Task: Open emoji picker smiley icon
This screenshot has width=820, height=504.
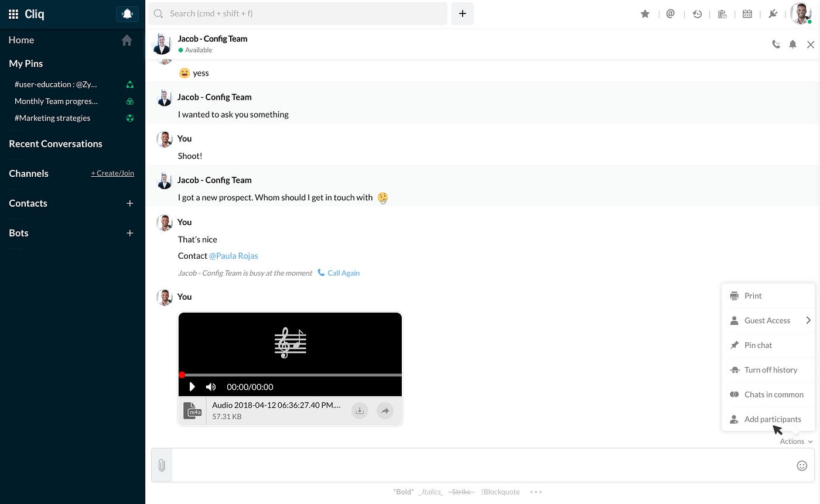Action: (x=802, y=465)
